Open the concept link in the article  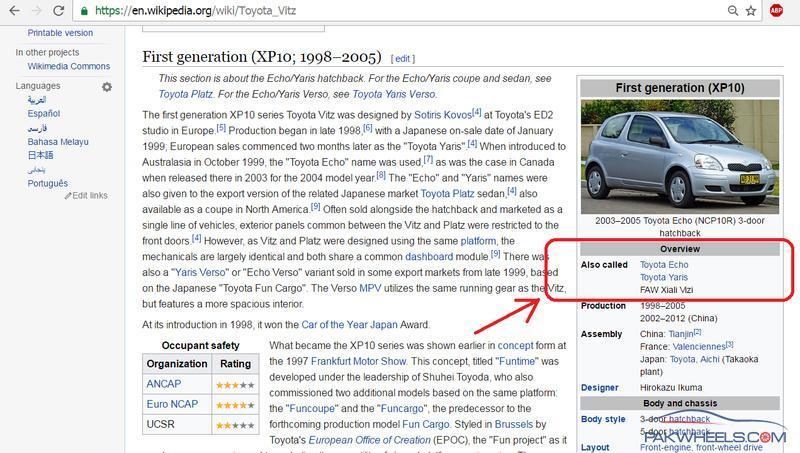coord(515,345)
